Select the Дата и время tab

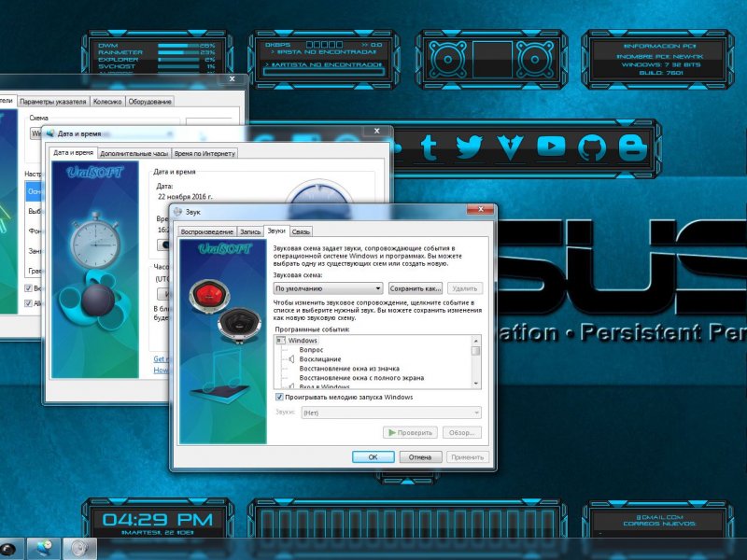pyautogui.click(x=73, y=153)
